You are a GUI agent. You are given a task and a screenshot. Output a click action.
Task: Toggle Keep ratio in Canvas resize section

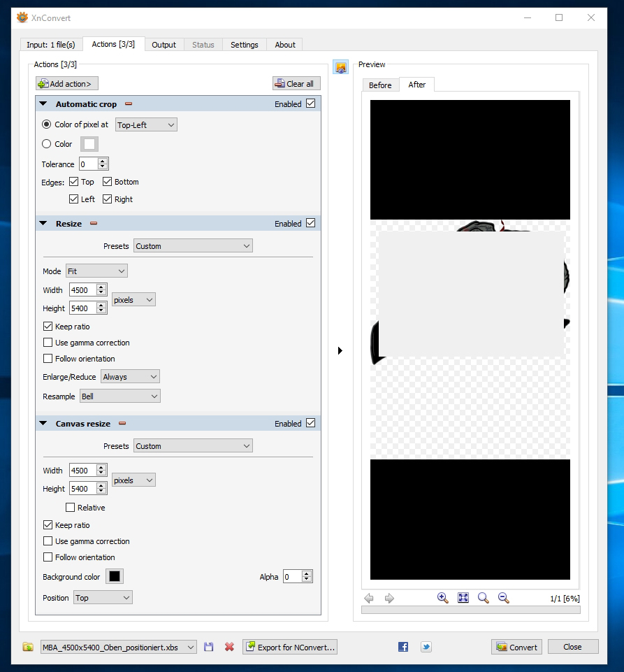coord(48,524)
